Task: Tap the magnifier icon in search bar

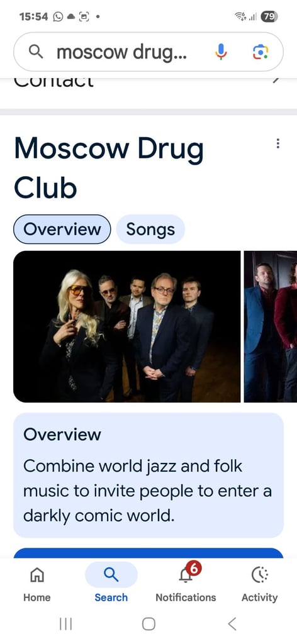Action: tap(36, 52)
